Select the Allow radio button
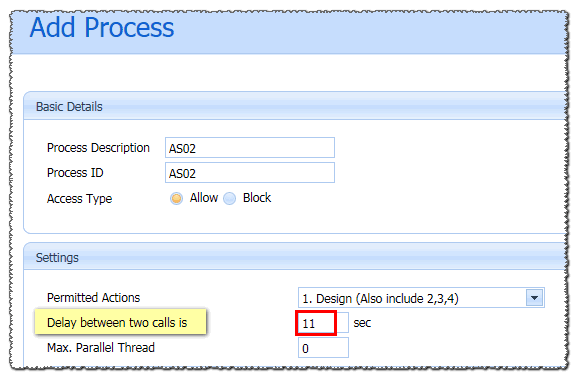 point(176,198)
